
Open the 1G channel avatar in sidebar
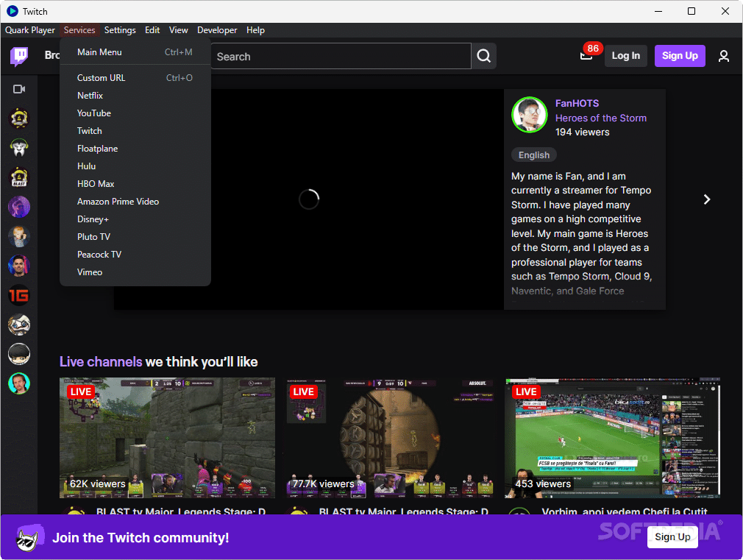tap(19, 295)
